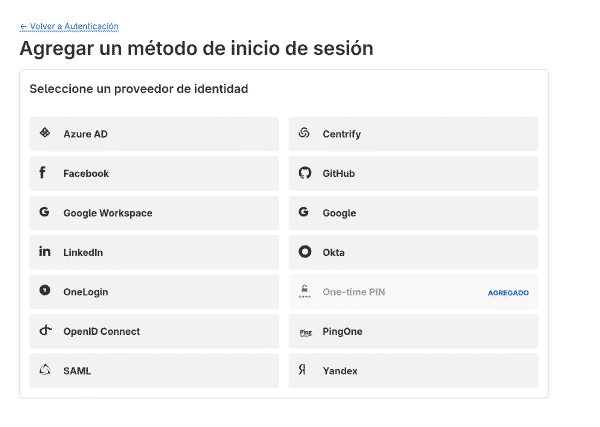Click the Facebook f logo icon
The height and width of the screenshot is (427, 600).
point(42,173)
